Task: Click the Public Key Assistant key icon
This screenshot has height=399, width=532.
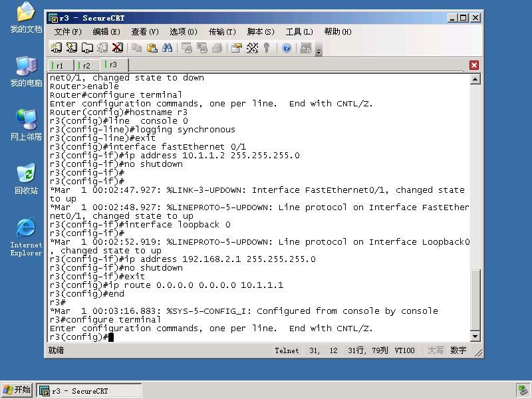Action: [267, 48]
